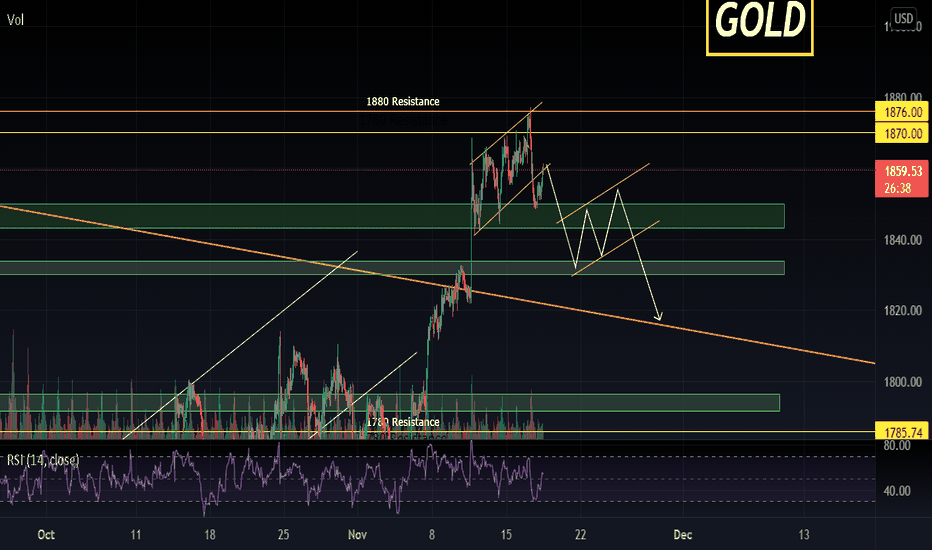Select the 1870.00 price label
Screen dimensions: 932x550
point(902,133)
